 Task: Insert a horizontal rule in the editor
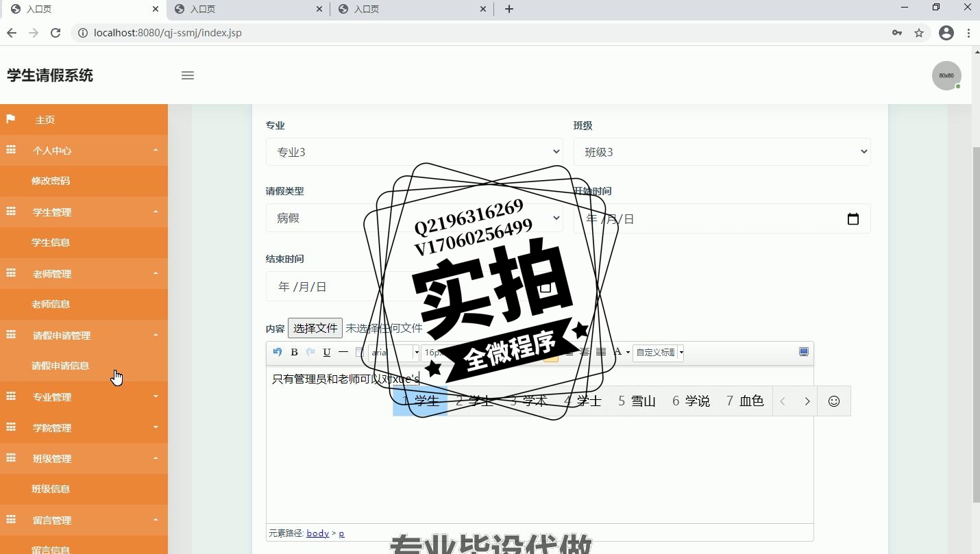pos(343,352)
